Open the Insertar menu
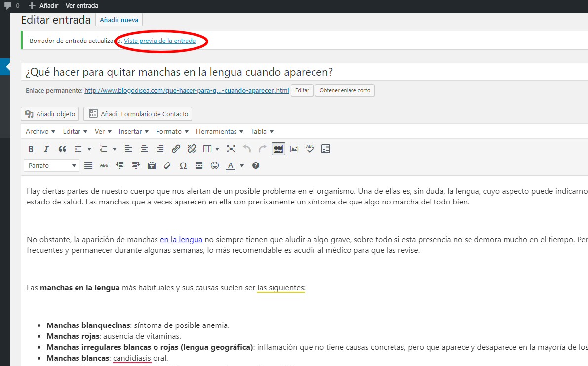Viewport: 588px width, 366px height. pyautogui.click(x=133, y=132)
